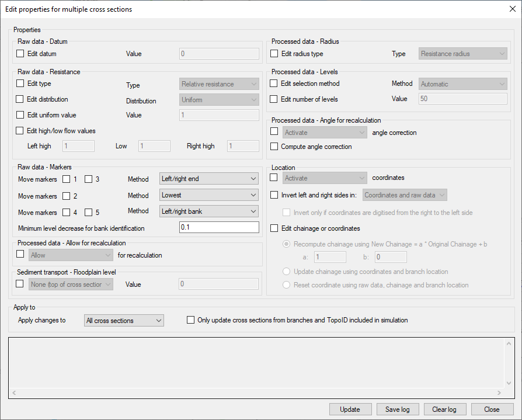Open None (top of cross section) dropdown
The height and width of the screenshot is (420, 522).
point(71,284)
